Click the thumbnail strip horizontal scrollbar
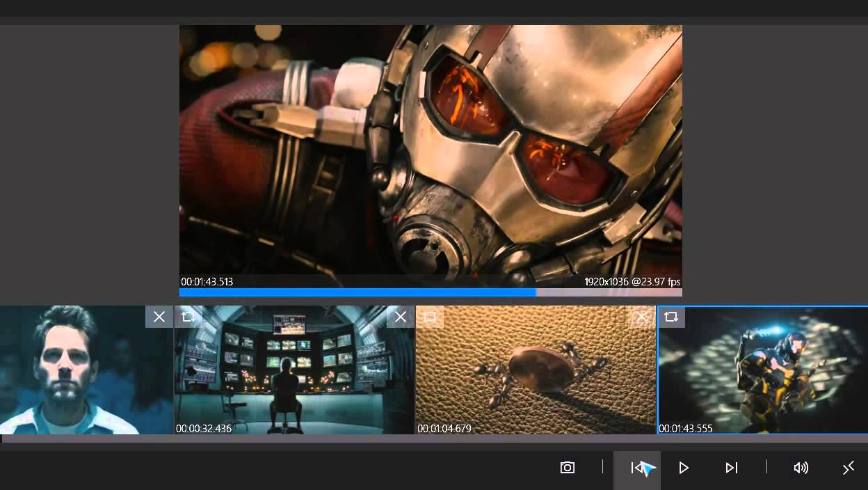 click(434, 438)
